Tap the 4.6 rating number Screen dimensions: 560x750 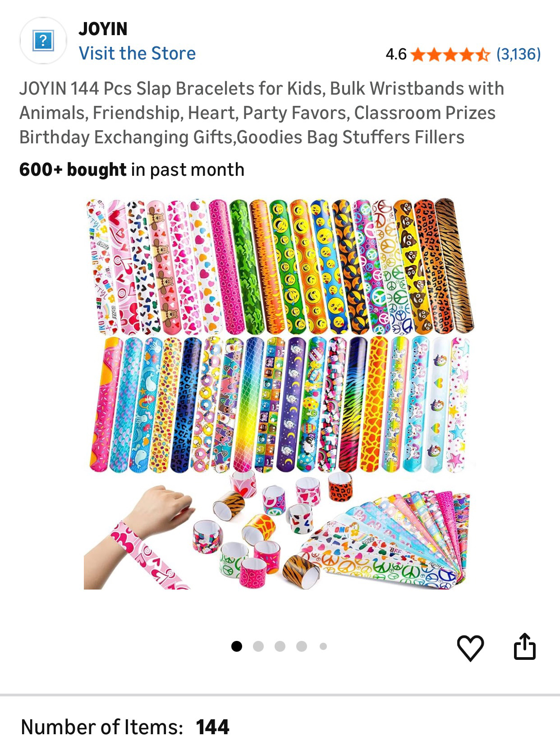[x=396, y=55]
